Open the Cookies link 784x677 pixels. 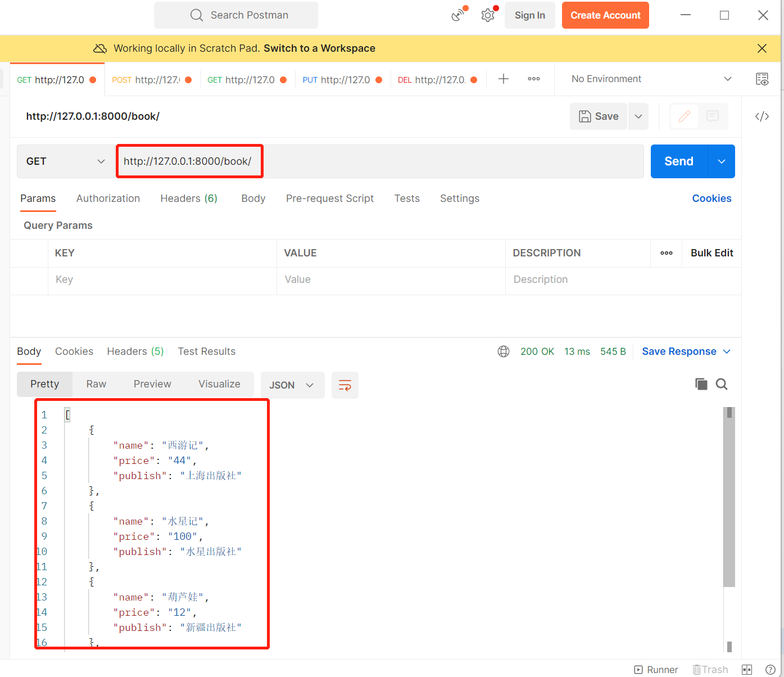(x=712, y=198)
